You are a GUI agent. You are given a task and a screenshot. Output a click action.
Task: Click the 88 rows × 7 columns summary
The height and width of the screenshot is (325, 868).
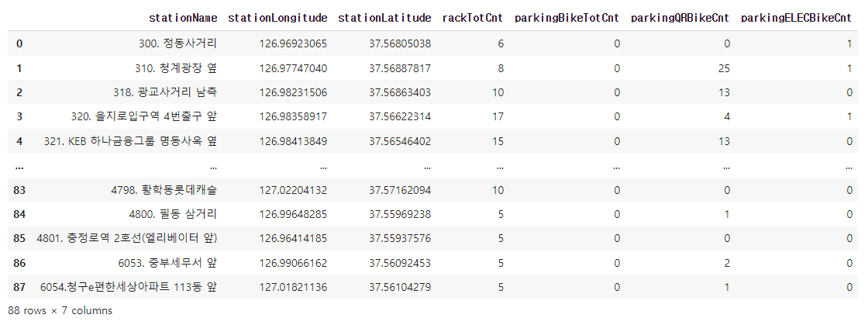[60, 310]
